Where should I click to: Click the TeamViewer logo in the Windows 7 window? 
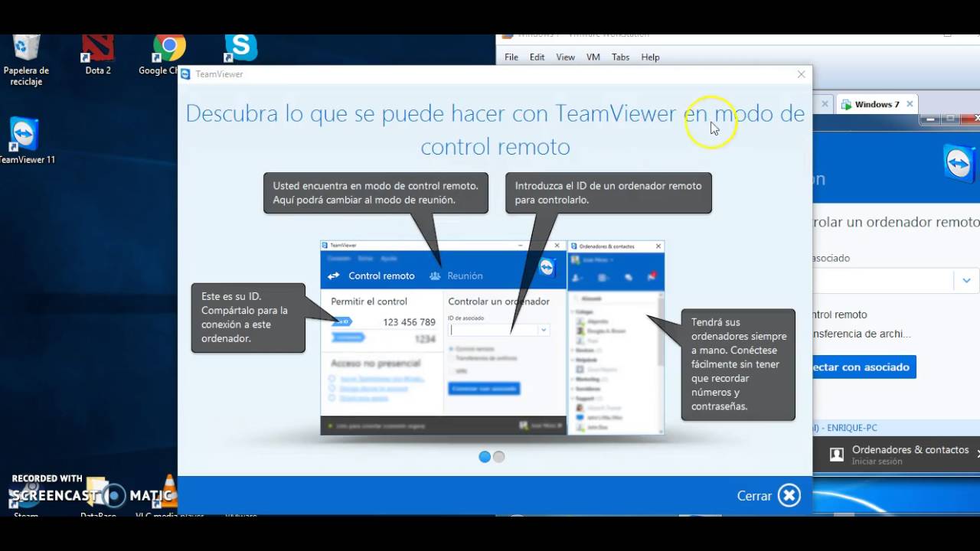959,163
